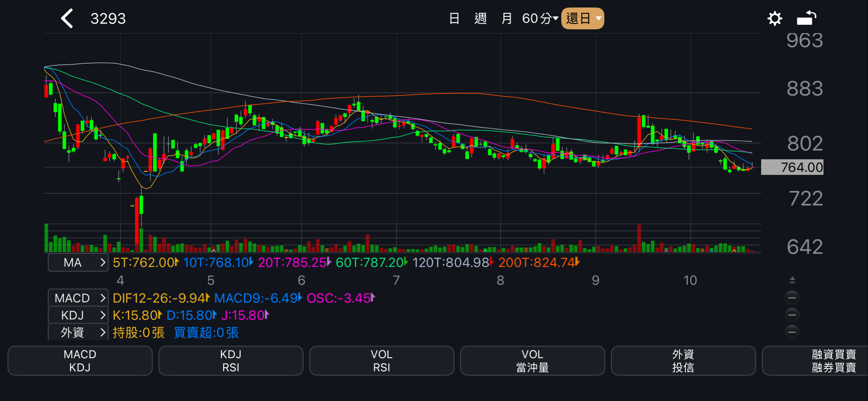The image size is (868, 401).
Task: Open the 60分 interval dropdown
Action: tap(540, 18)
